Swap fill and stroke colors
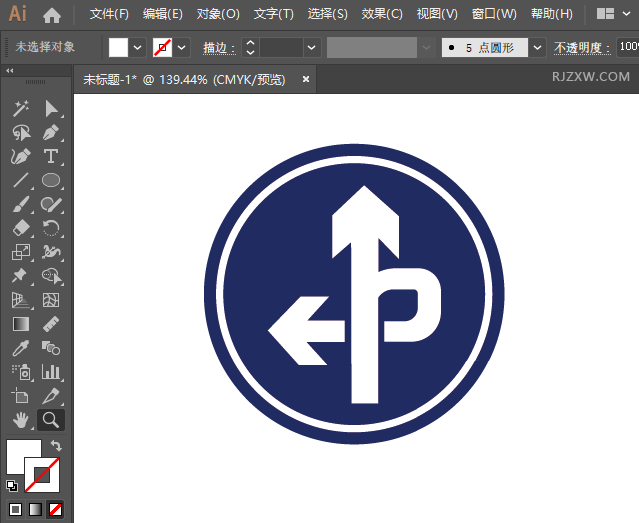 [x=56, y=446]
